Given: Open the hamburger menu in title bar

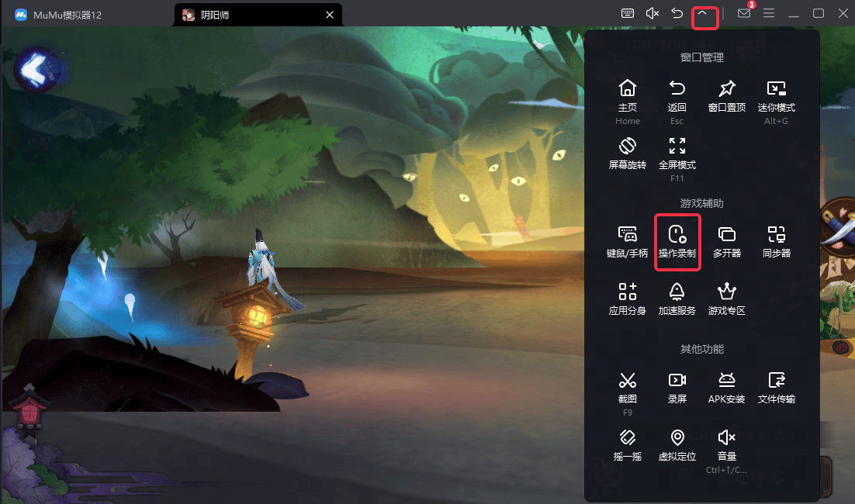Looking at the screenshot, I should (769, 13).
